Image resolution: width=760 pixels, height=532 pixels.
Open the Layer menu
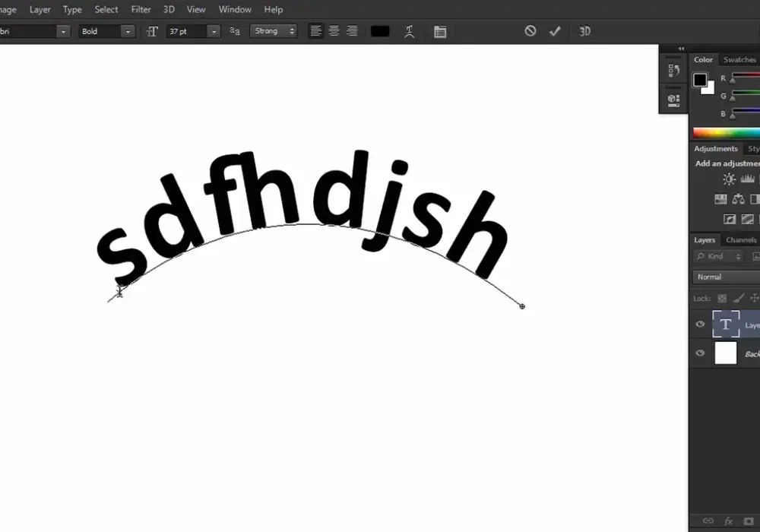click(x=40, y=9)
